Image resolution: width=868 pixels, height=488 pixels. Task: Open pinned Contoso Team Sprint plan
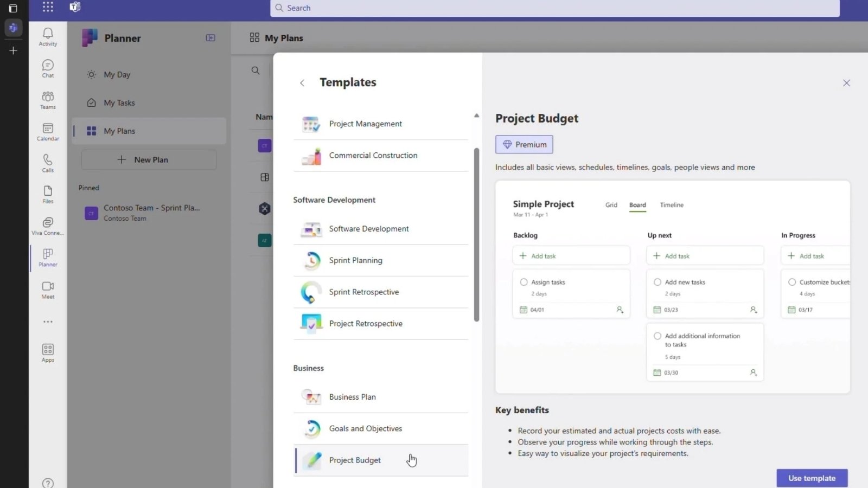[149, 213]
